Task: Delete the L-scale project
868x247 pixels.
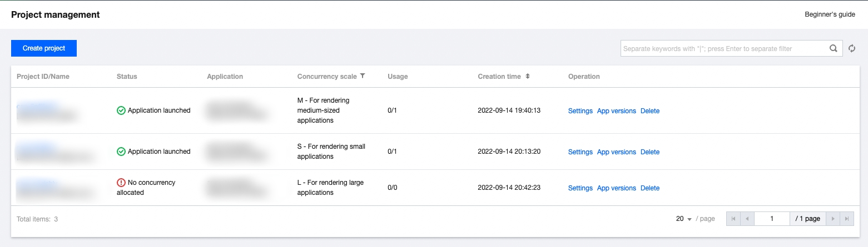Action: click(649, 188)
